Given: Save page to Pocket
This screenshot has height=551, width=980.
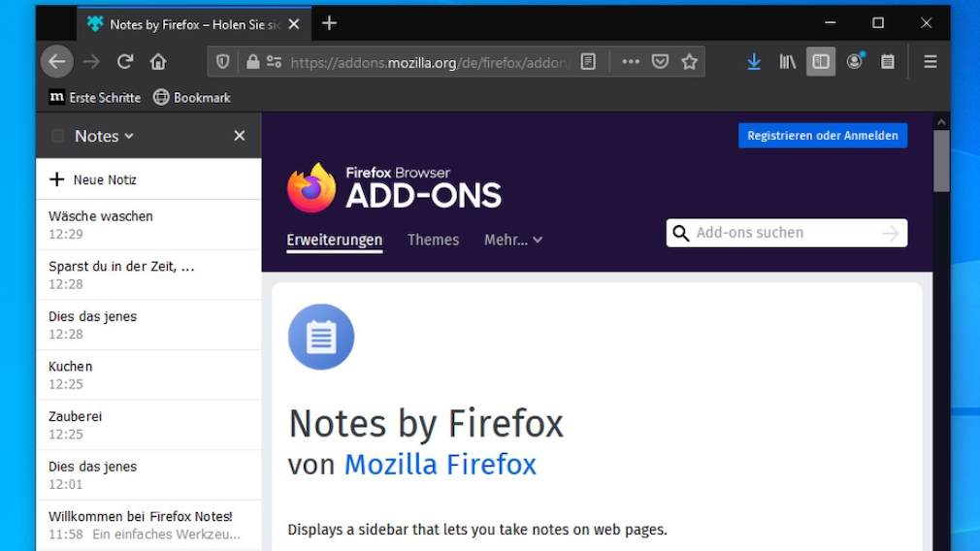Looking at the screenshot, I should click(660, 61).
